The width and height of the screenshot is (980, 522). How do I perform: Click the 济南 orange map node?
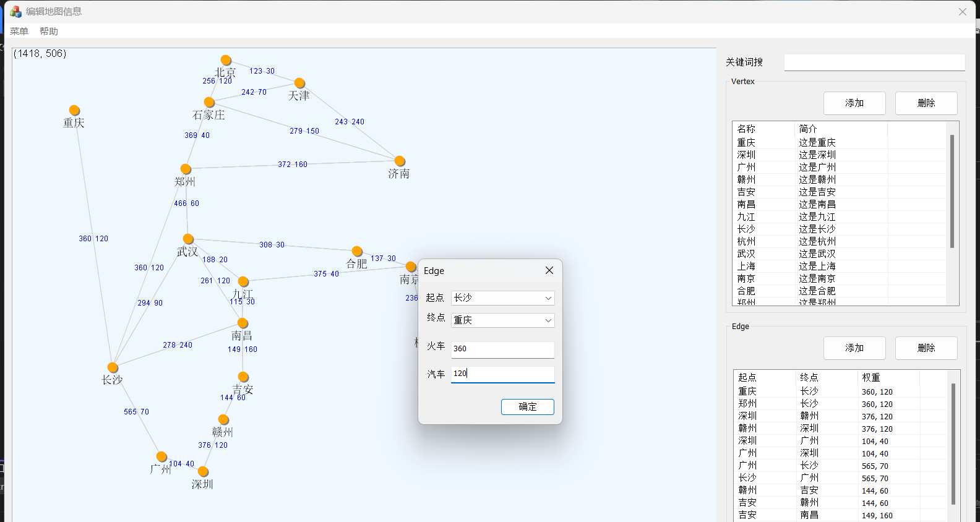400,161
